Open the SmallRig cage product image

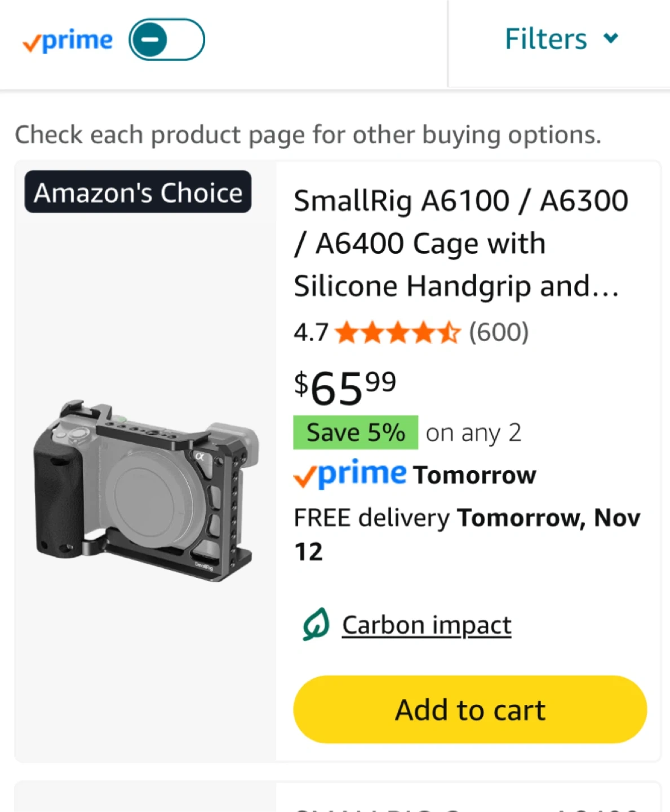[145, 489]
